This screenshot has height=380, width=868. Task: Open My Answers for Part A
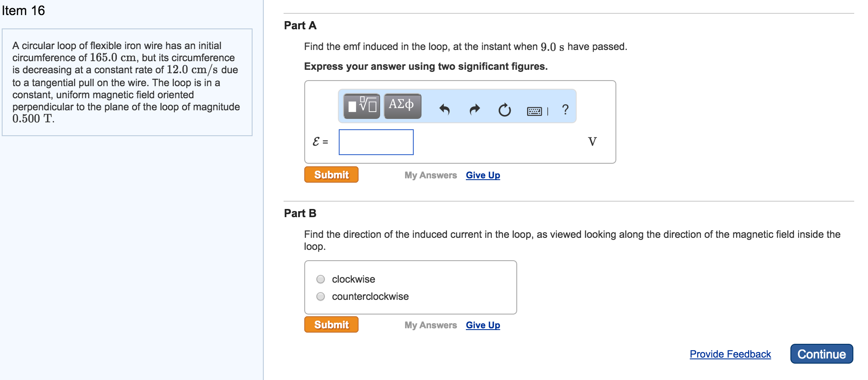[x=431, y=175]
